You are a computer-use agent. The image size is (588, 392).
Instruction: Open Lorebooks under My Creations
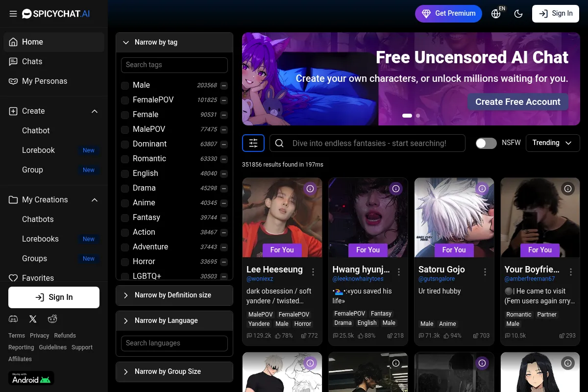(40, 239)
